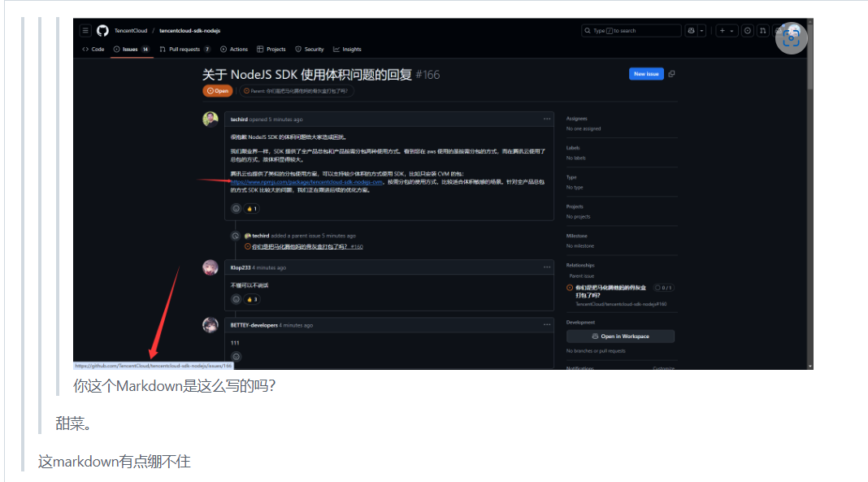Open the Copilot icon in GitHub header
The height and width of the screenshot is (482, 868).
tap(691, 31)
